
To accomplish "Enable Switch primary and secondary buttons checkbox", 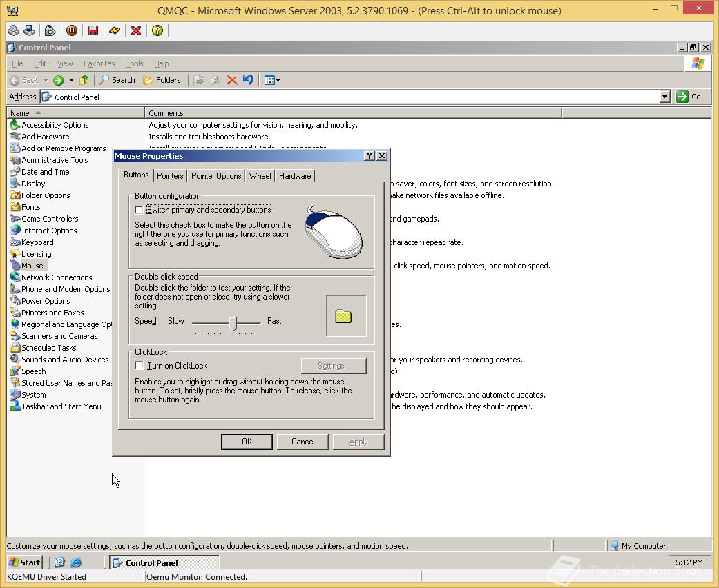I will point(139,210).
